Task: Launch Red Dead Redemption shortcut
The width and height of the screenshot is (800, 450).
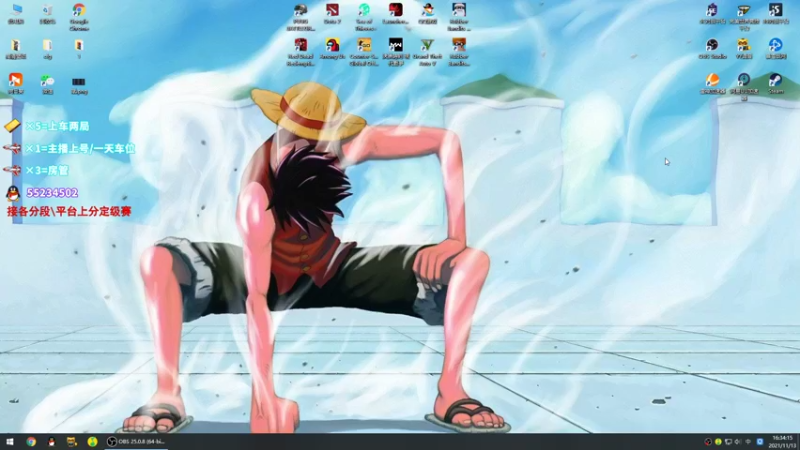Action: [301, 52]
